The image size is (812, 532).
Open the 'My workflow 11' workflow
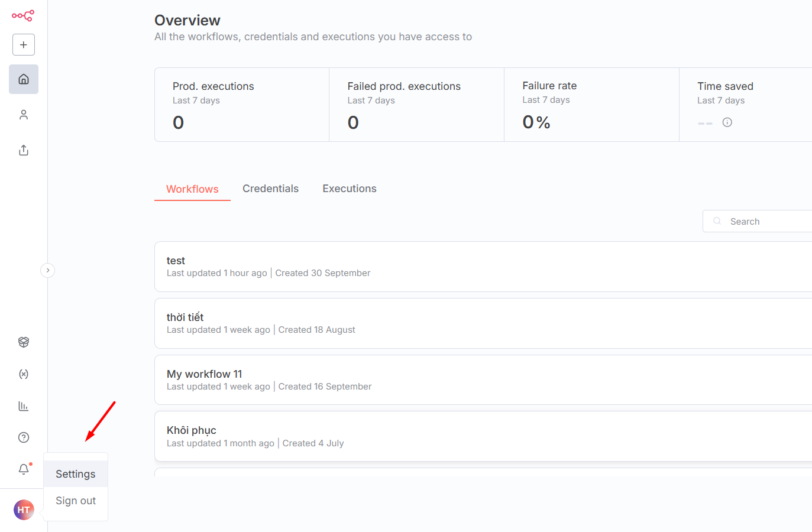(x=483, y=380)
